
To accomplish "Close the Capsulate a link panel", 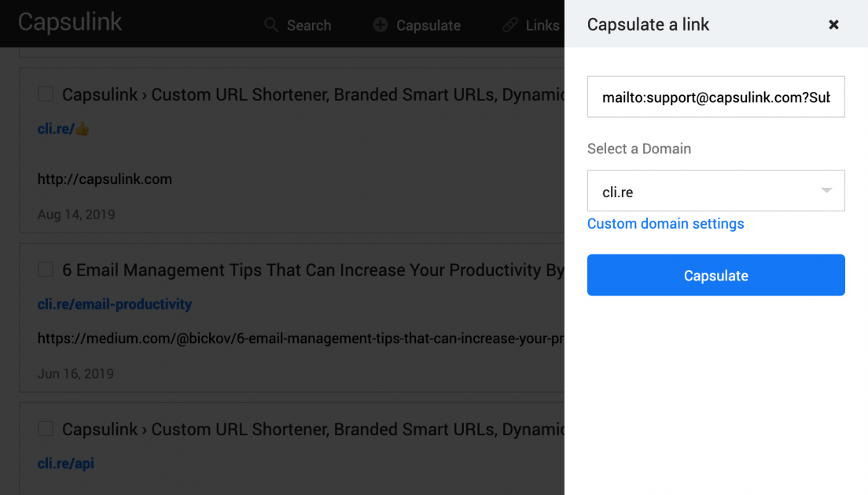I will [x=833, y=24].
